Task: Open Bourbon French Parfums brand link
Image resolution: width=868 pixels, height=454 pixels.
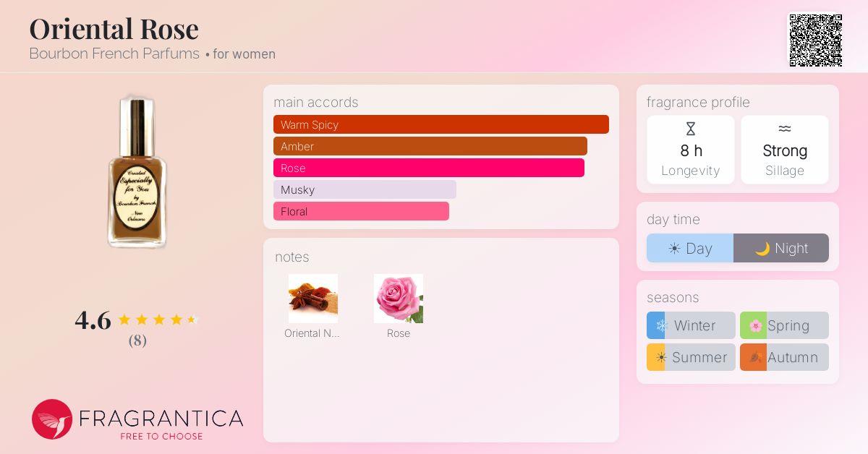Action: click(114, 53)
